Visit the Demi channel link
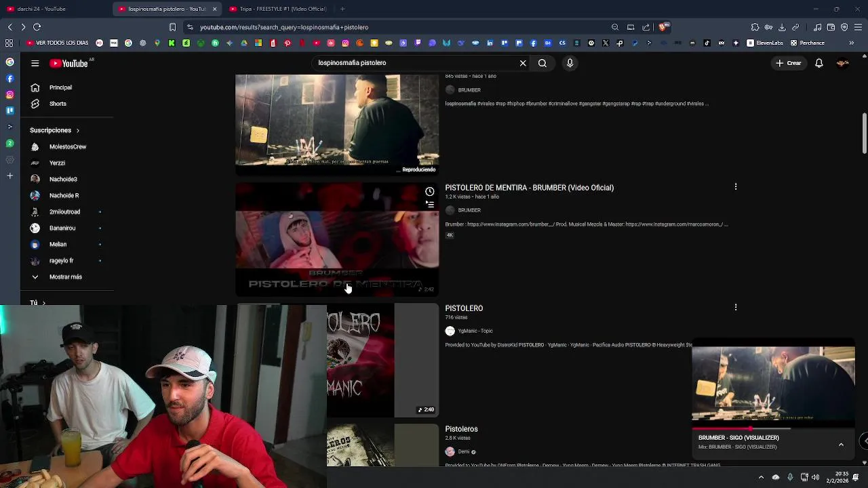The height and width of the screenshot is (488, 868). (464, 451)
